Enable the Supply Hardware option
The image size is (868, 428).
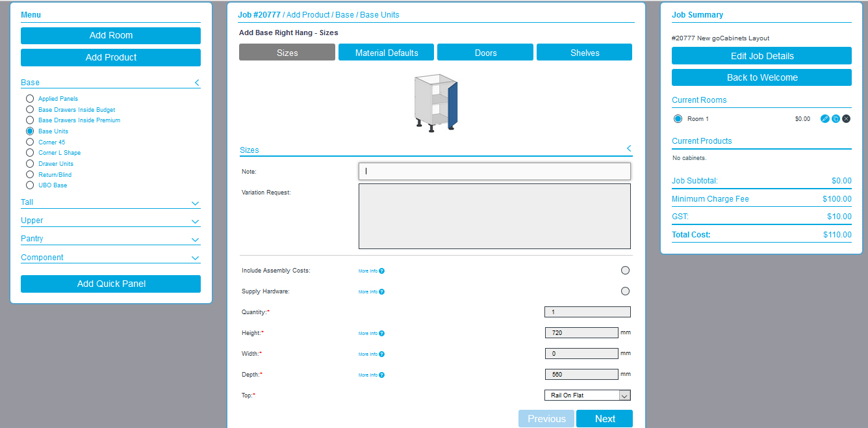625,291
